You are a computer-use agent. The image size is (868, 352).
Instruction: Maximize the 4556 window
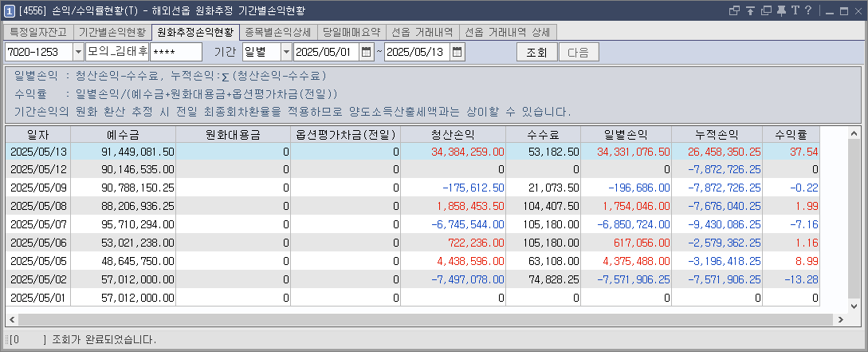844,10
